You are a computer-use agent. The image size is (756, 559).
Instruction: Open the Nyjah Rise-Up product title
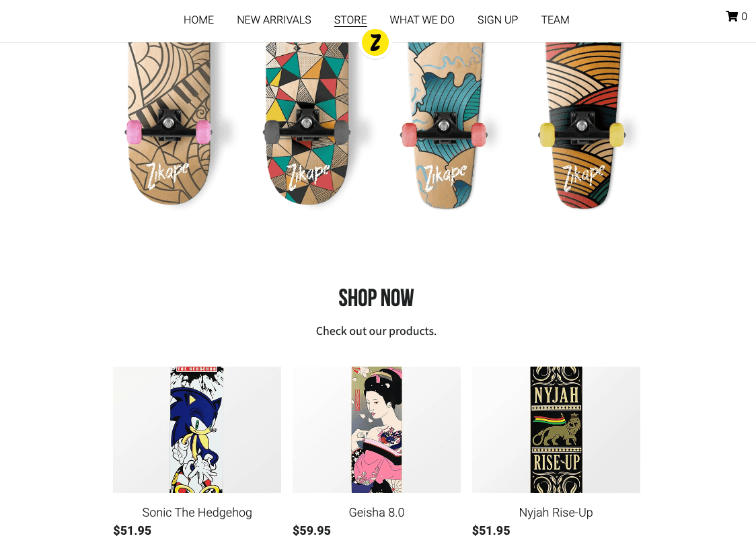(556, 512)
